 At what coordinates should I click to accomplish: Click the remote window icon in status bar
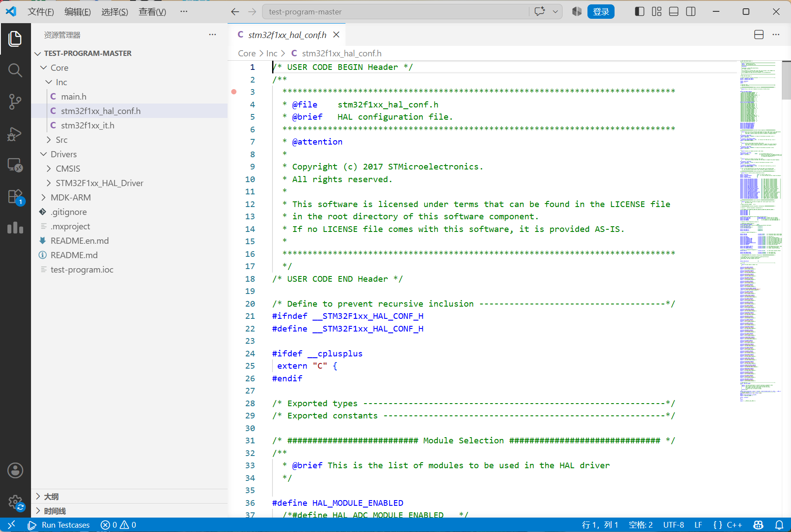(11, 525)
